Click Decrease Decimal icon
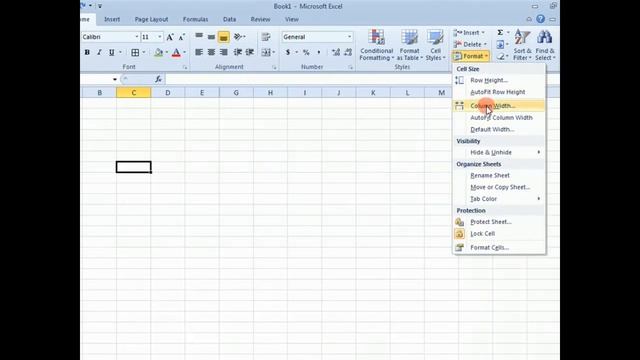 [348, 52]
